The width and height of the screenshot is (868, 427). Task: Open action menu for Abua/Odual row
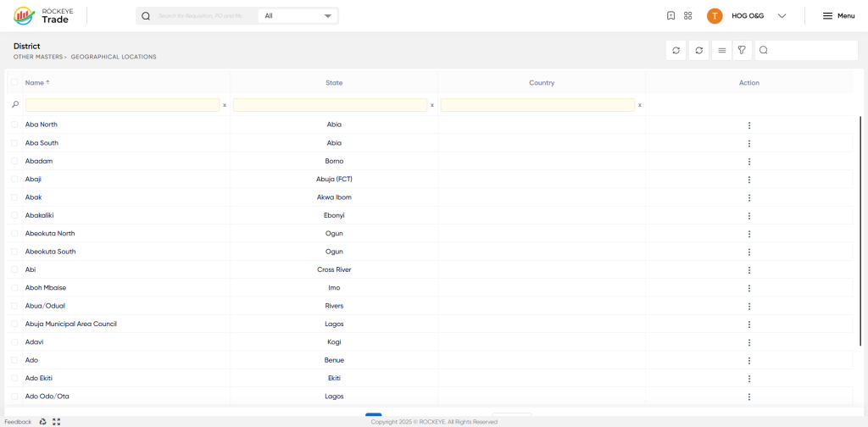[749, 307]
